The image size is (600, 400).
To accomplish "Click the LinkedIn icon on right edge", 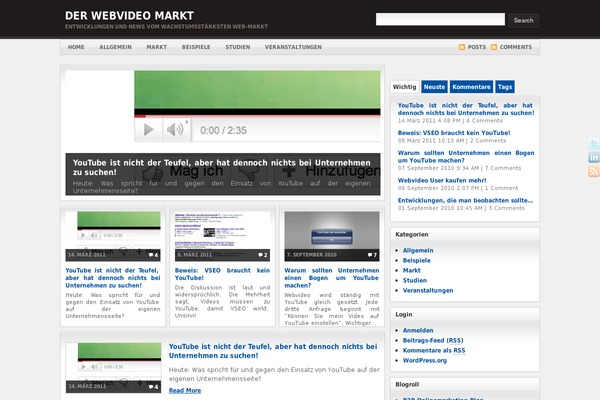I will pos(594,157).
